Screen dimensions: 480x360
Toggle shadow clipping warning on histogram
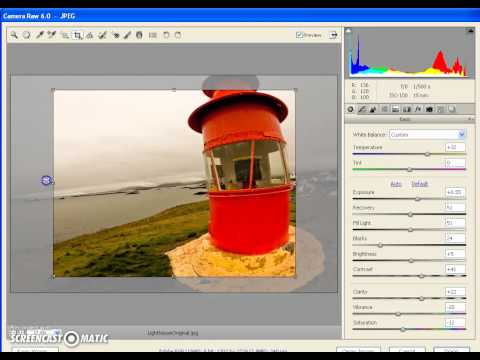pyautogui.click(x=348, y=31)
